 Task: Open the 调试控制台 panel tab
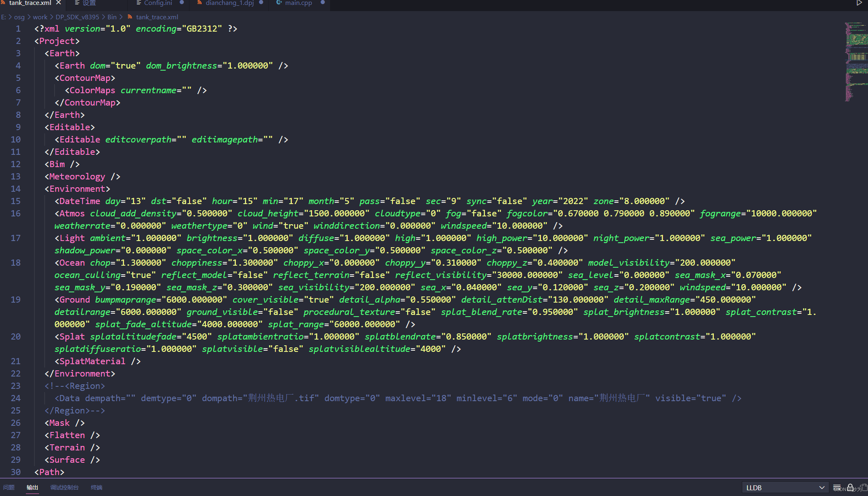pos(65,487)
